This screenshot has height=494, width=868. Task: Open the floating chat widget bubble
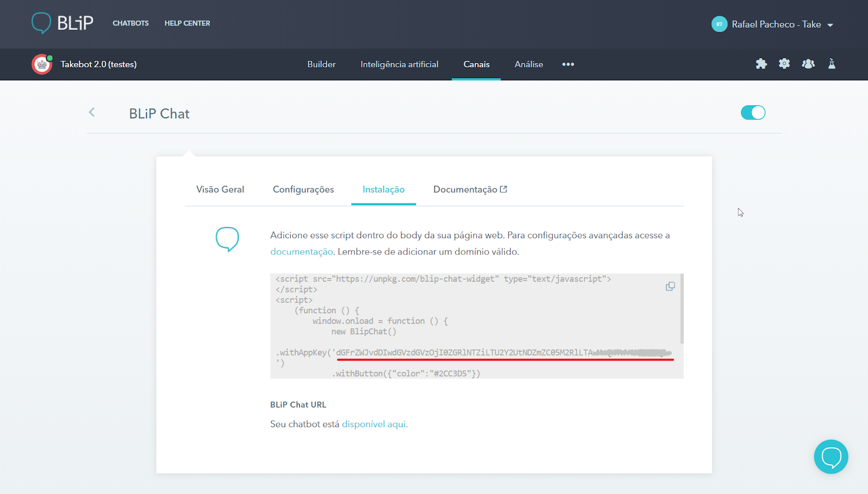(831, 457)
